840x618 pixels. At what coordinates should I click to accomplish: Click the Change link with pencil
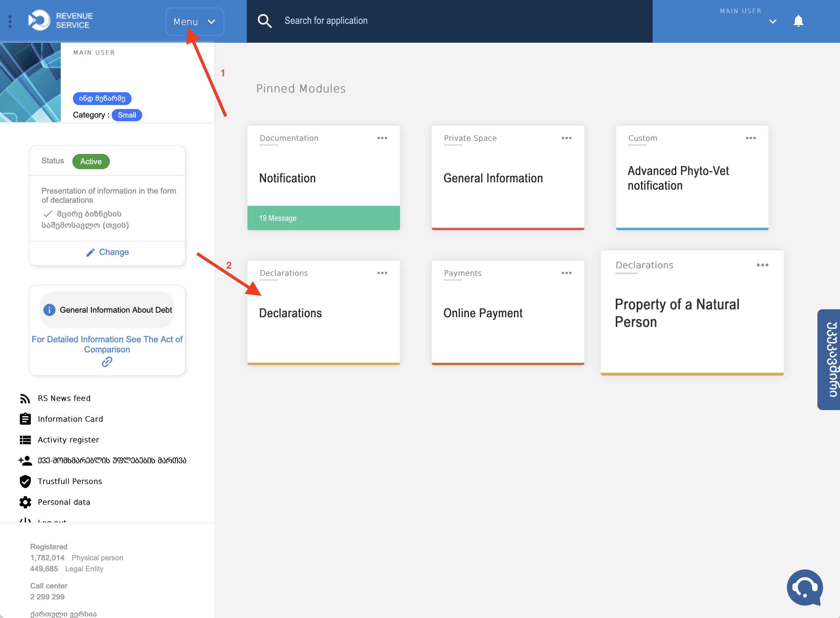coord(107,252)
